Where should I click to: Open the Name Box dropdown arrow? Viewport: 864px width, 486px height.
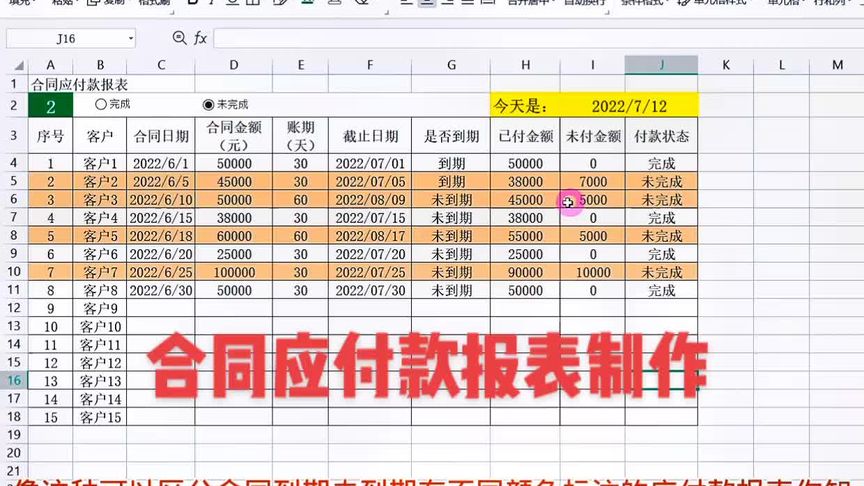click(131, 39)
